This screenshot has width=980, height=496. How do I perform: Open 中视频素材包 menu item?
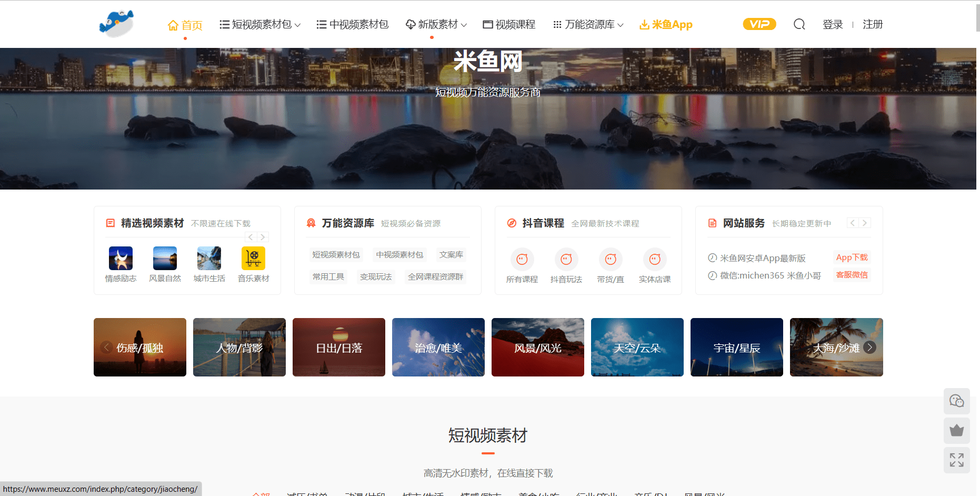tap(352, 24)
